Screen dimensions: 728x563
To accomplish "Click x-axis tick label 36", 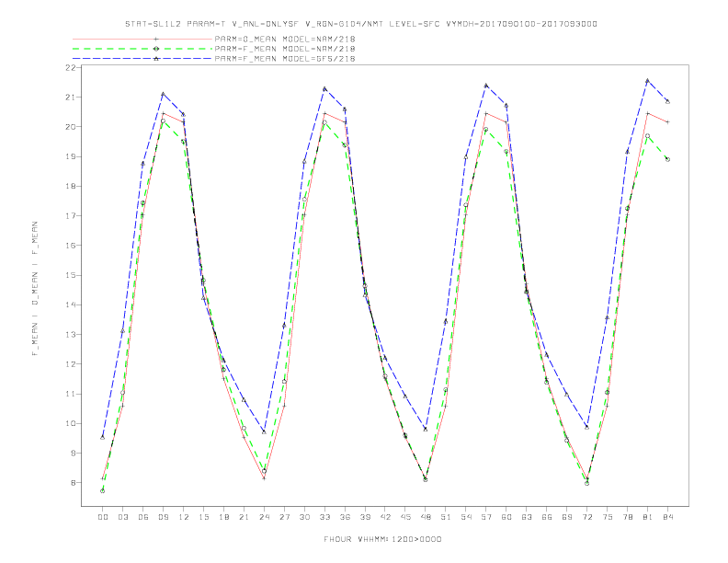I will pyautogui.click(x=345, y=517).
